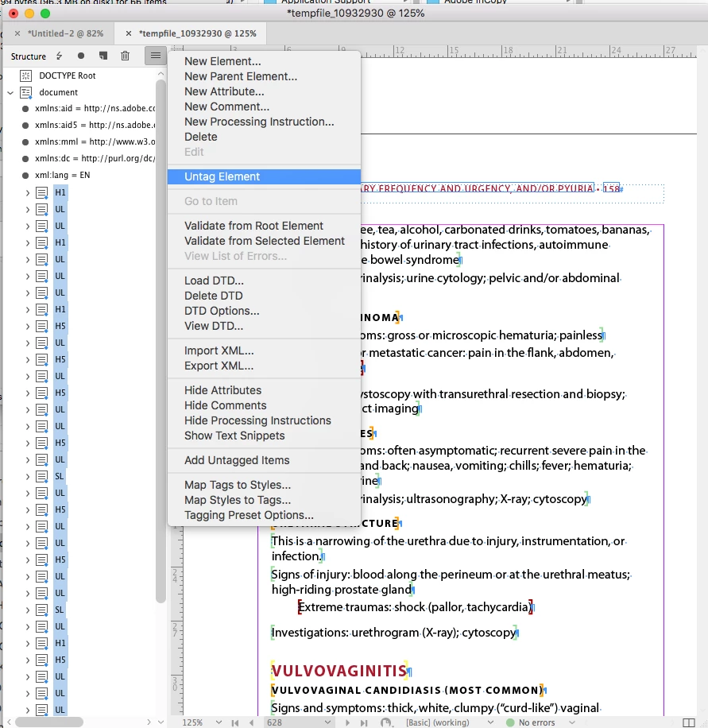Open the No errors preflight dropdown
Image resolution: width=708 pixels, height=728 pixels.
click(572, 722)
